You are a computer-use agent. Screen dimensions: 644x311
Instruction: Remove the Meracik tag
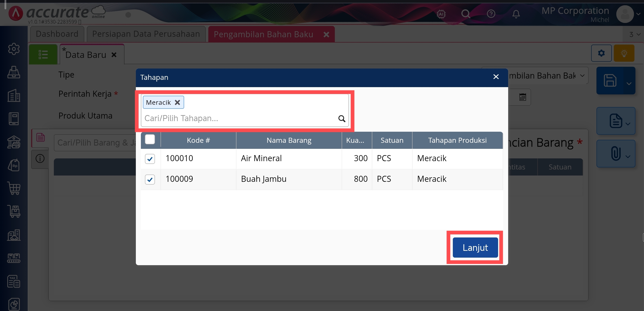tap(177, 102)
